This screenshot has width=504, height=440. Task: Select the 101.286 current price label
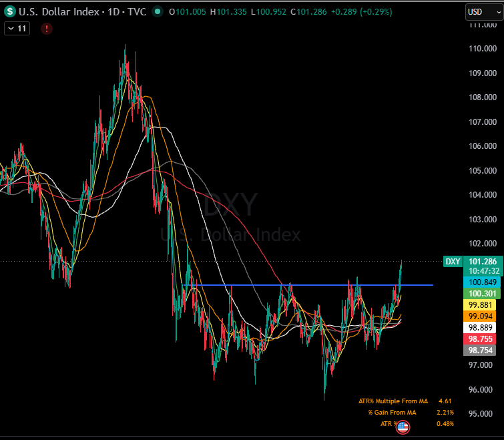pyautogui.click(x=483, y=262)
